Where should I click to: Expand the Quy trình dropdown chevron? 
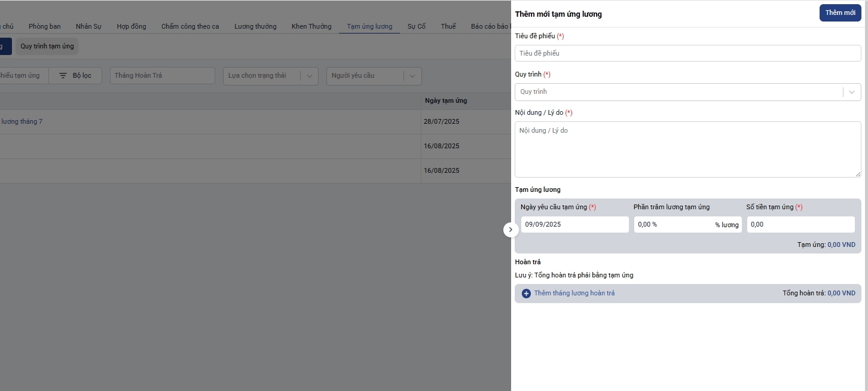tap(852, 92)
